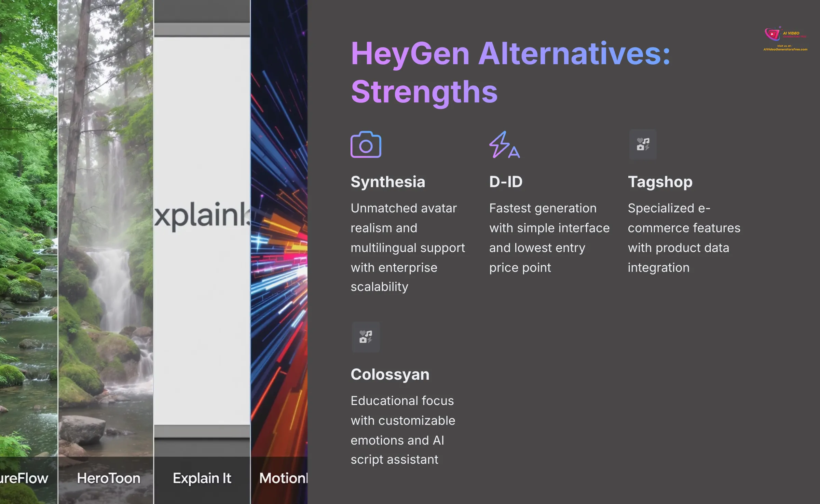Click the media icon above Tagshop
This screenshot has width=820, height=504.
[643, 144]
